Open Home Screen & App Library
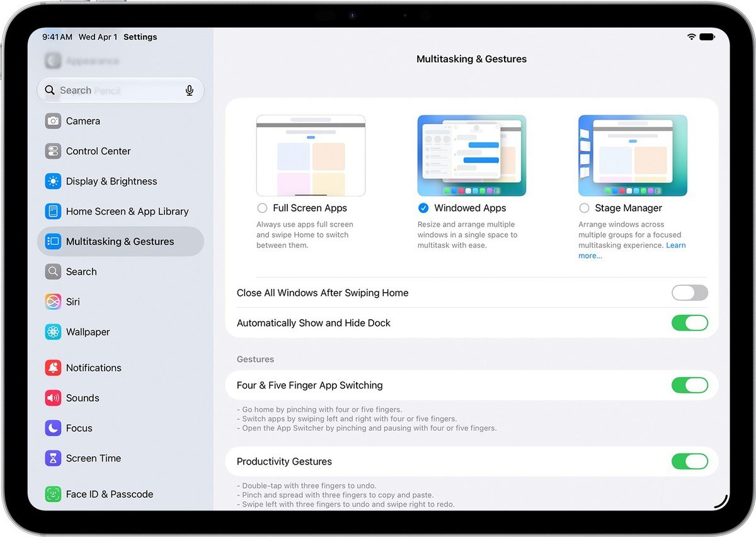The height and width of the screenshot is (537, 756). click(120, 212)
